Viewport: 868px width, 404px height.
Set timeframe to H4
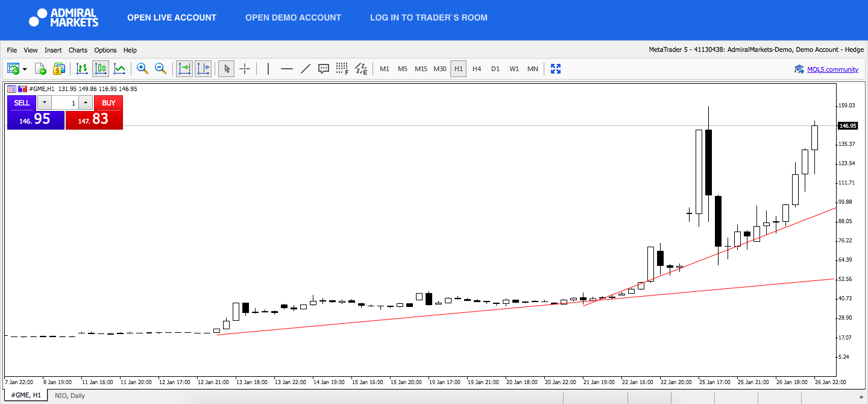tap(477, 69)
